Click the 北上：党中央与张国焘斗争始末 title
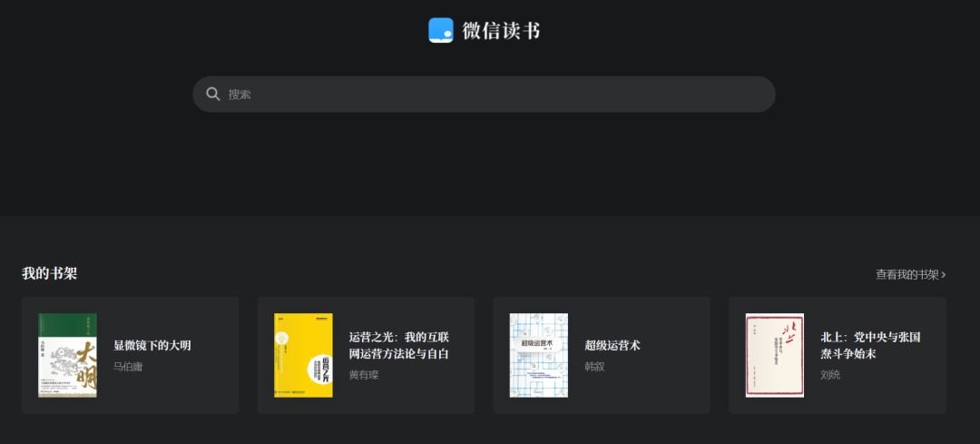 [x=870, y=346]
